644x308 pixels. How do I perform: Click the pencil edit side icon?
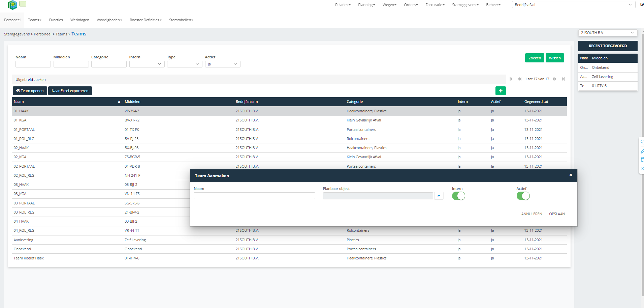click(642, 151)
